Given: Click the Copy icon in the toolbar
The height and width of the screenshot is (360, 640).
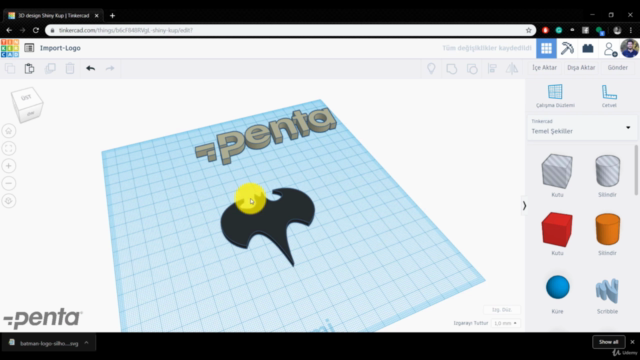Looking at the screenshot, I should click(x=10, y=68).
